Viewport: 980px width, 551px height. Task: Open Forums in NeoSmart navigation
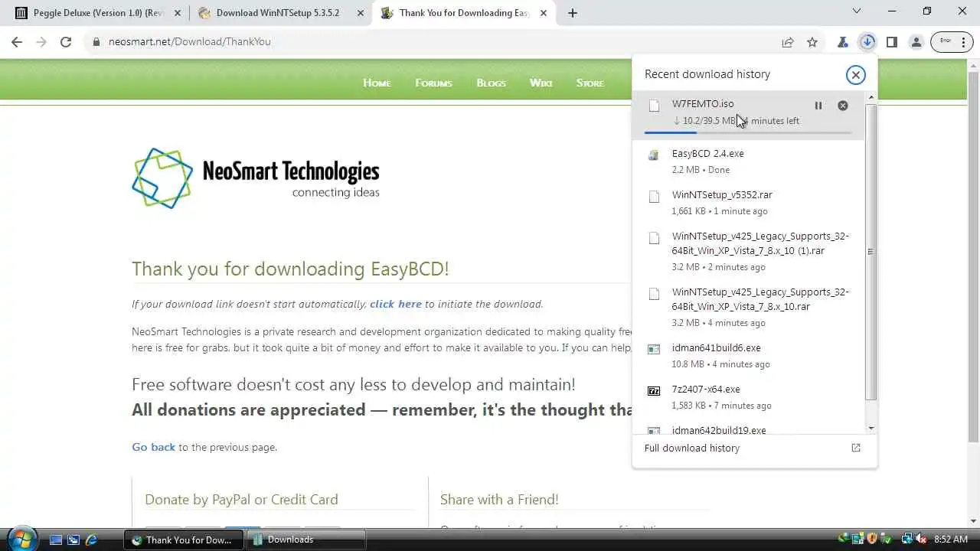click(x=433, y=83)
